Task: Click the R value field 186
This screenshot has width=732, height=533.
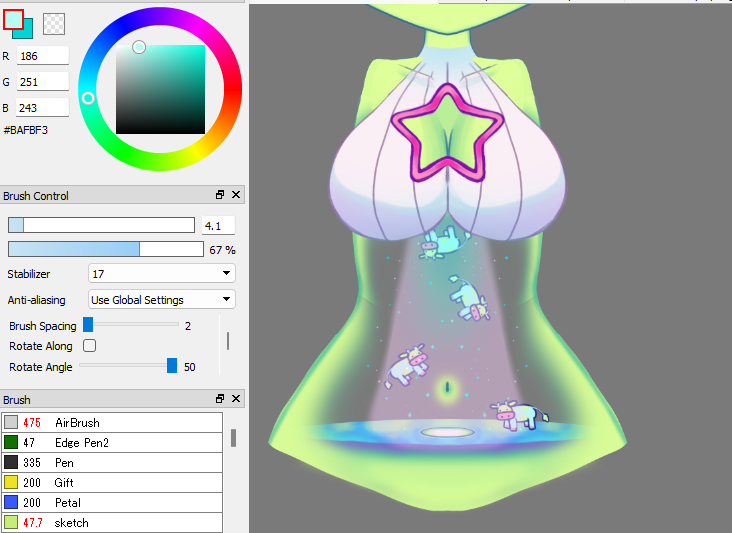Action: click(x=43, y=56)
